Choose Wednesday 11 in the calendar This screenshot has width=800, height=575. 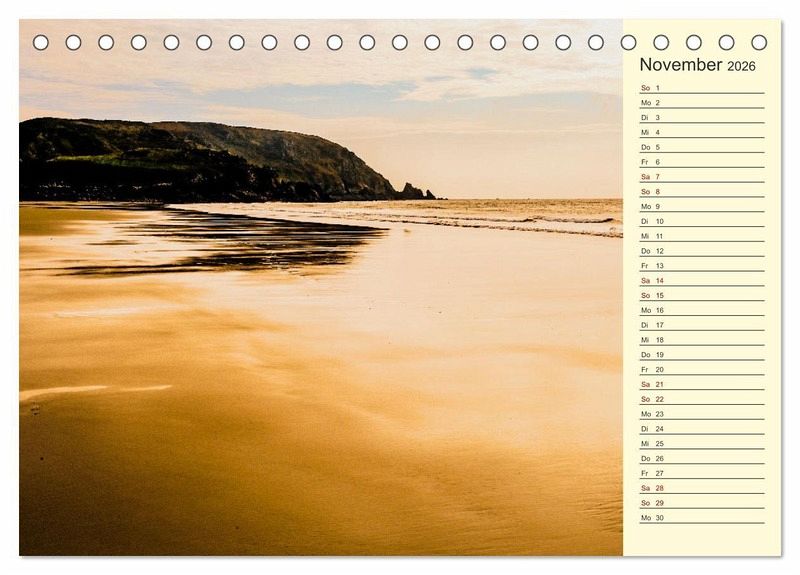(701, 236)
